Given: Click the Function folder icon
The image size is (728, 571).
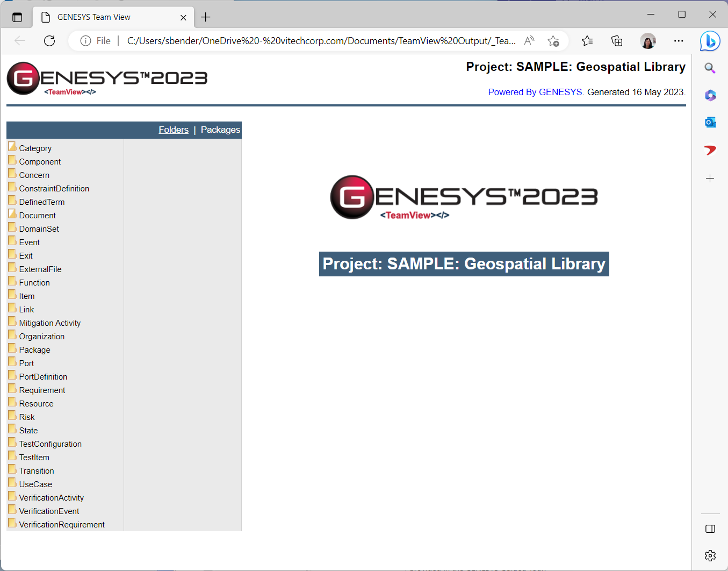Looking at the screenshot, I should pos(12,281).
